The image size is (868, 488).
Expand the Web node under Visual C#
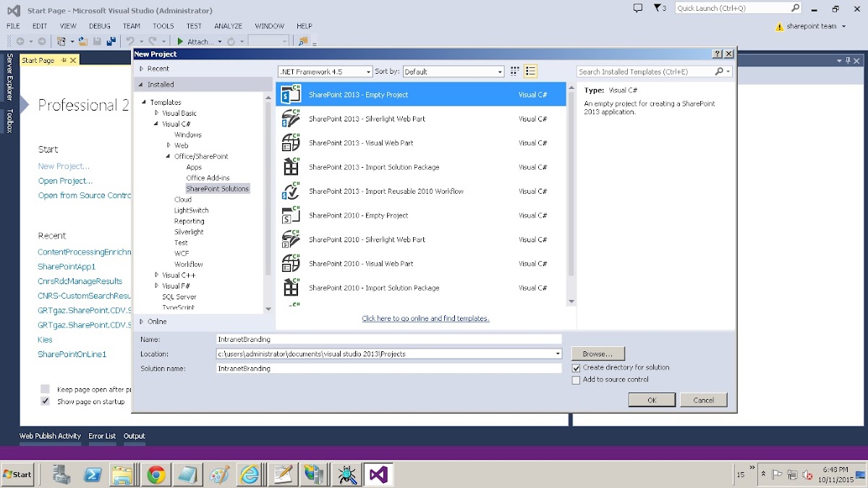pyautogui.click(x=169, y=145)
